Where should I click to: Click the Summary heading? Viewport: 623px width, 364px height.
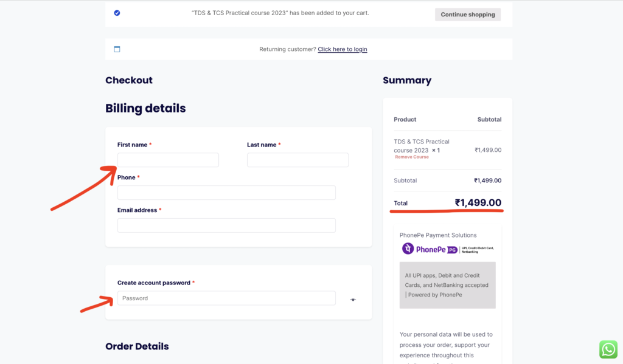pos(407,80)
